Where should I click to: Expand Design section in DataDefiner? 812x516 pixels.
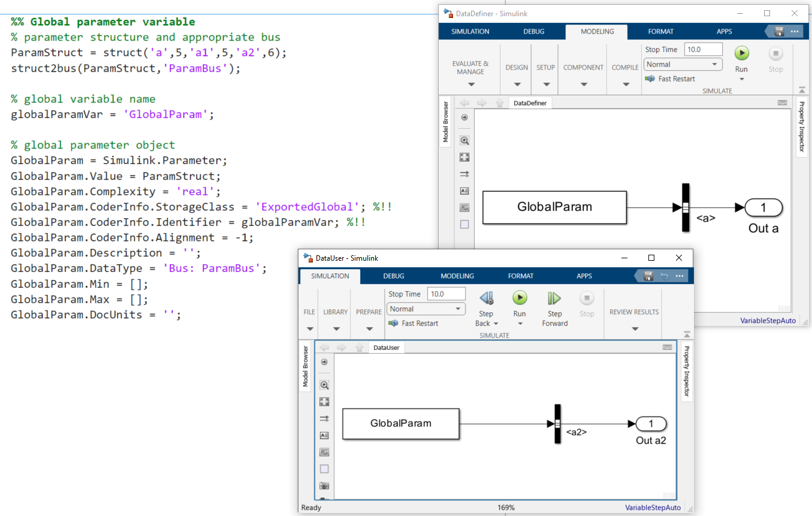click(517, 85)
